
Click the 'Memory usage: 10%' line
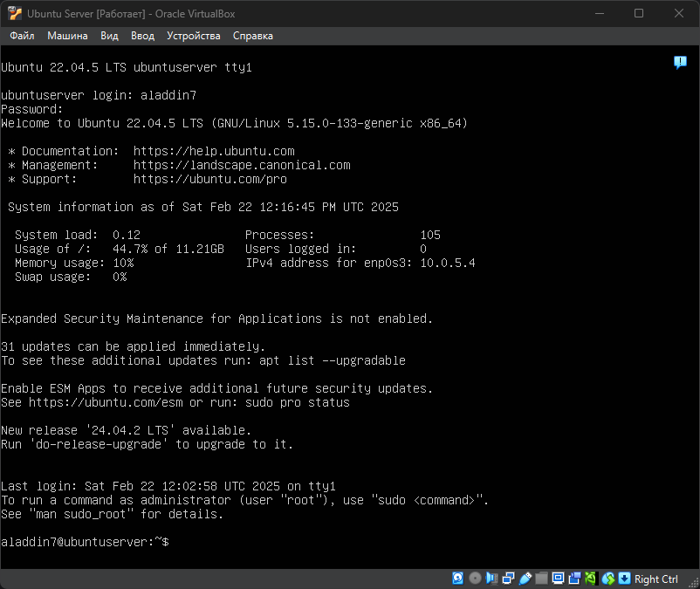74,263
